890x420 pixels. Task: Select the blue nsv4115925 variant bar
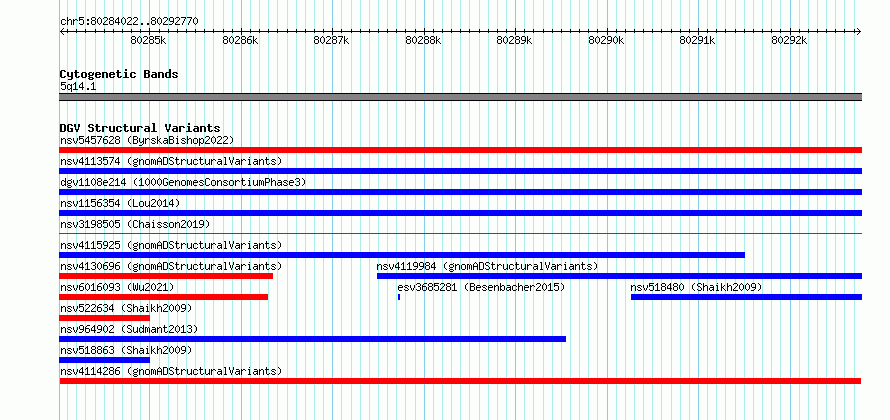point(402,255)
